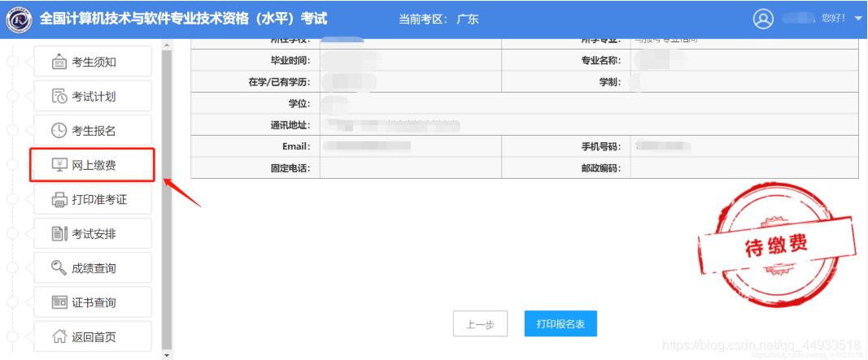Click the 学制 label cell
The image size is (868, 360).
click(x=566, y=82)
